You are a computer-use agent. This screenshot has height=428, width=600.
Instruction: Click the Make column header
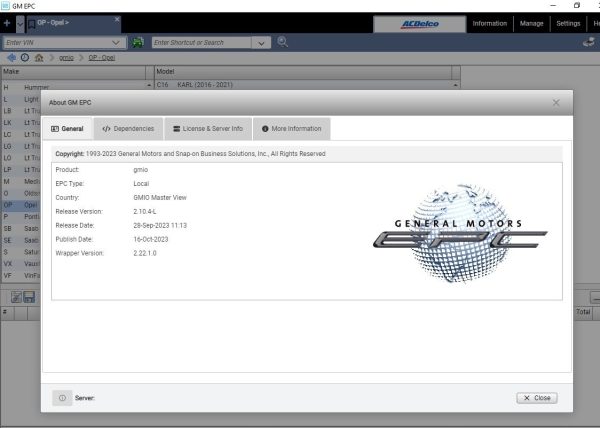[73, 72]
